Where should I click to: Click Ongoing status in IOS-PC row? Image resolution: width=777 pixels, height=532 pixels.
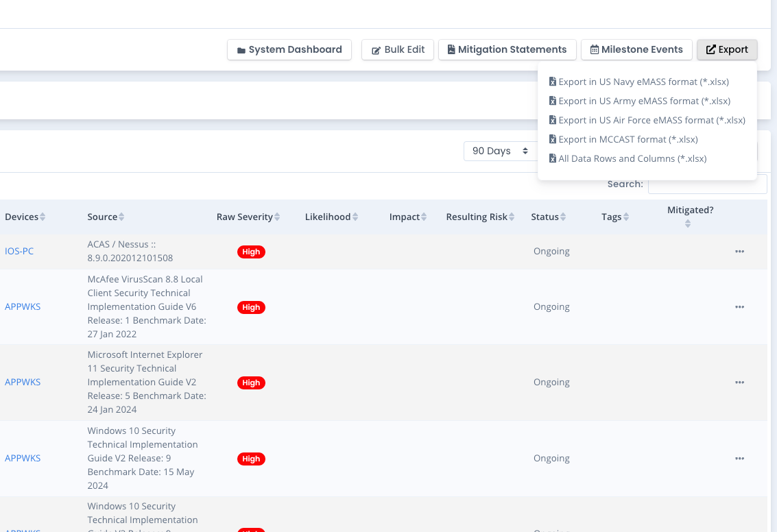(x=551, y=251)
